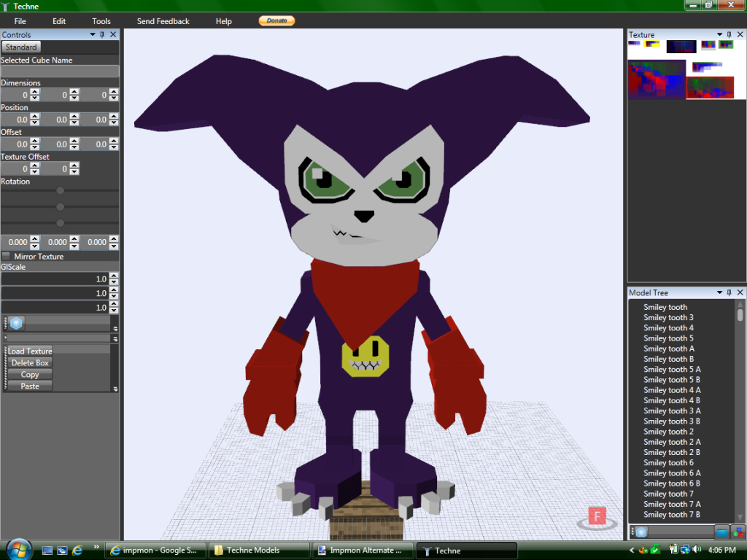Screen dimensions: 747x560
Task: Click the second Rotation slider handle
Action: 60,206
